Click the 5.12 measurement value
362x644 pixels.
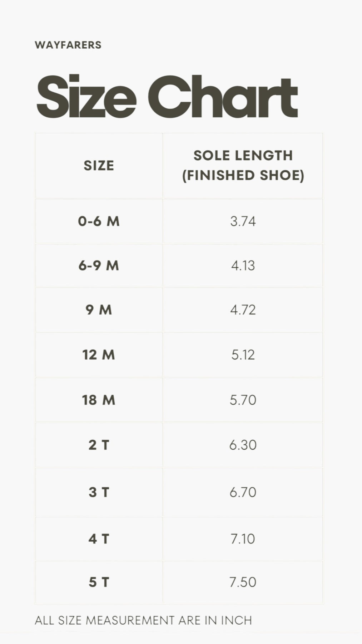243,355
